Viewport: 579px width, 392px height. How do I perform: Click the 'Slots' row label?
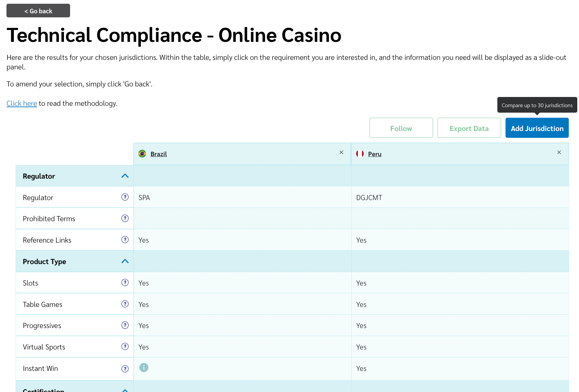pyautogui.click(x=30, y=283)
